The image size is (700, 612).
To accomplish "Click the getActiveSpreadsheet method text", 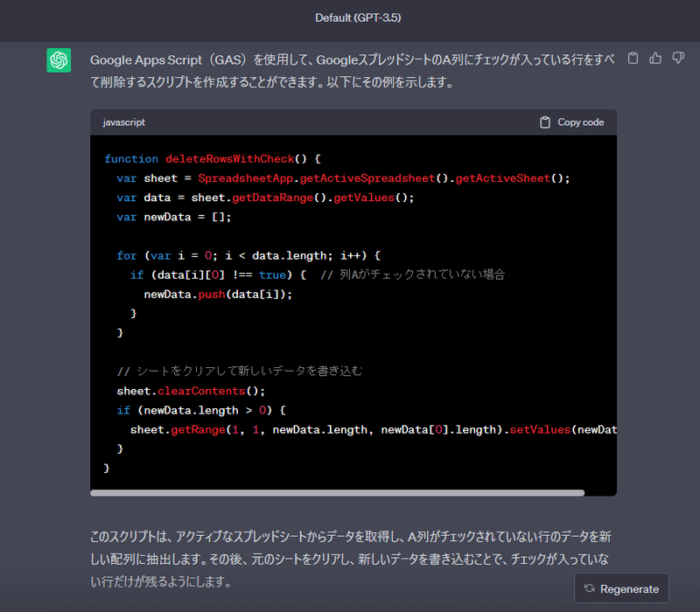I will (x=367, y=178).
